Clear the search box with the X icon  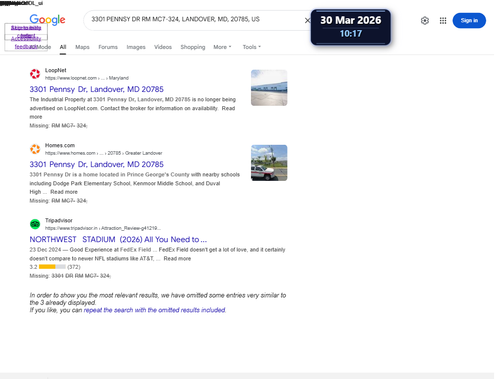point(307,20)
